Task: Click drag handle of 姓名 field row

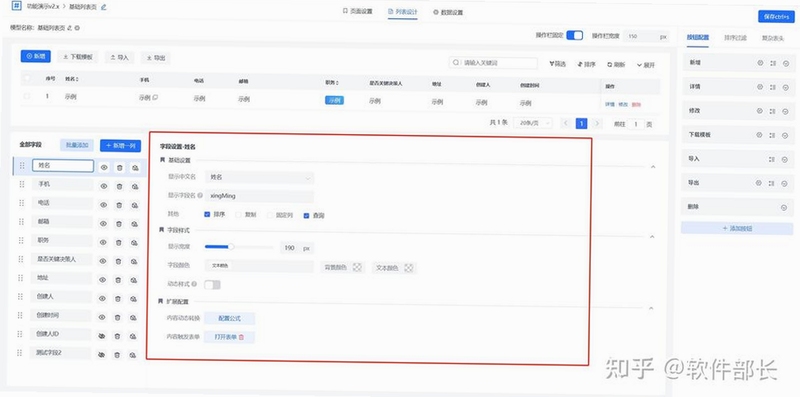Action: point(22,165)
